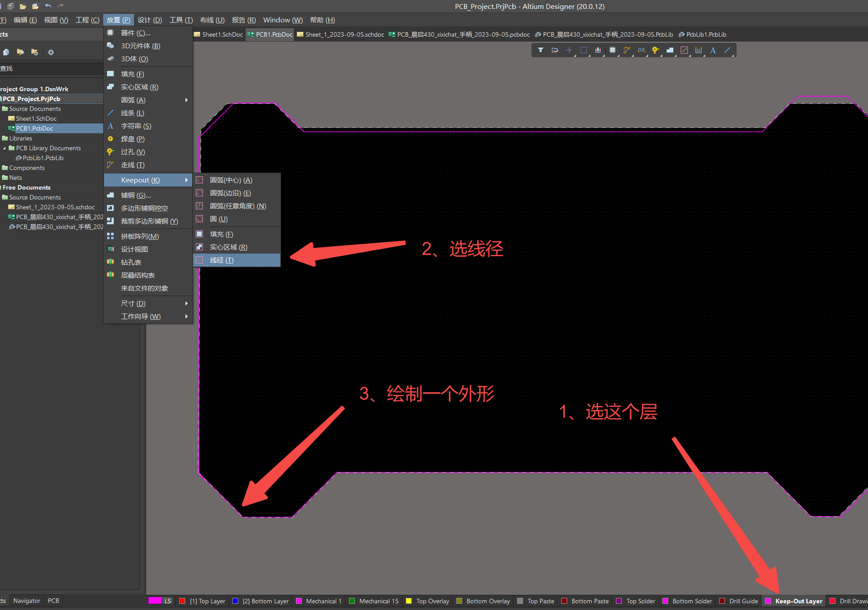Collapse the PCB Library Documents tree node
Screen dimensions: 868x610
click(x=4, y=148)
